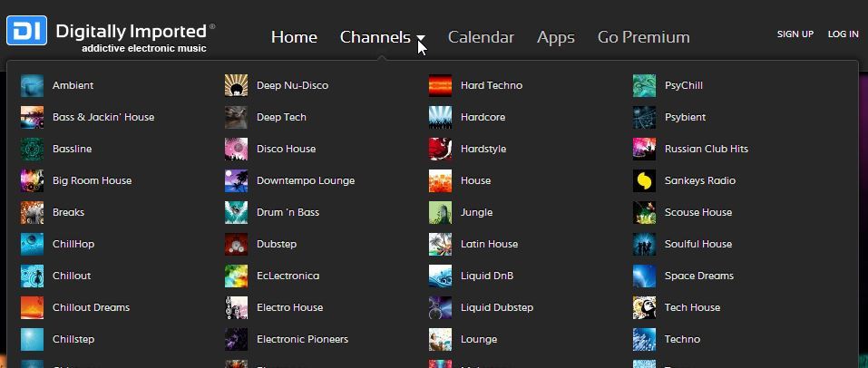Click the House channel thumbnail

(440, 181)
